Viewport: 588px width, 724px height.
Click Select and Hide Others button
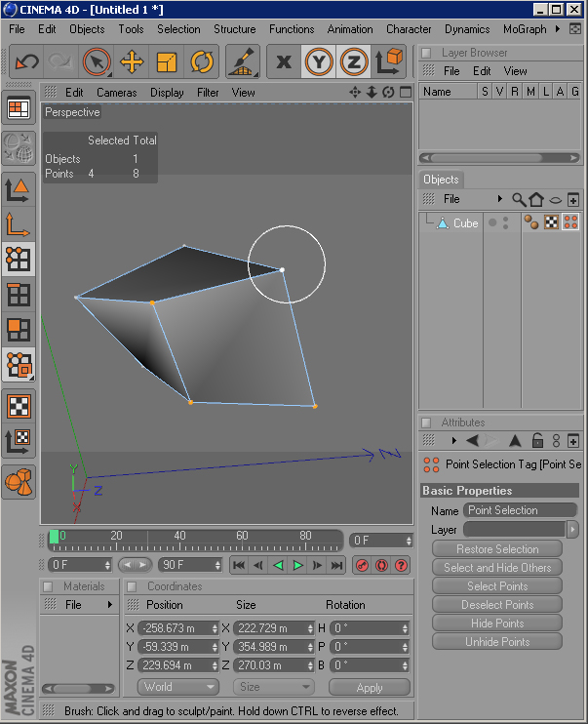tap(497, 568)
